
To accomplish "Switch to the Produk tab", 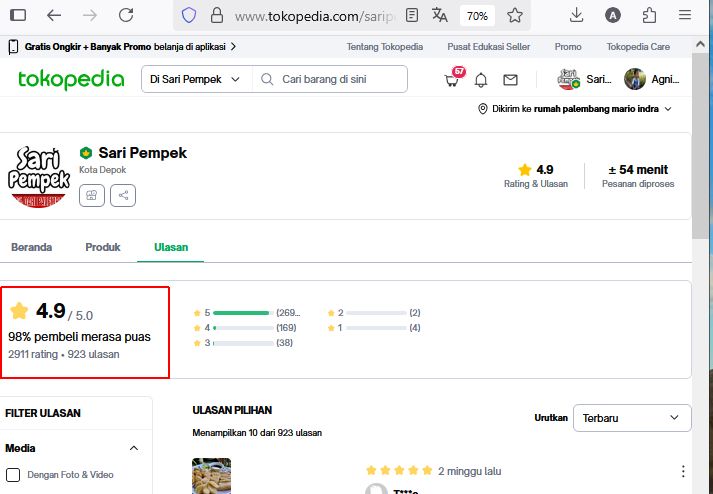I will coord(103,247).
